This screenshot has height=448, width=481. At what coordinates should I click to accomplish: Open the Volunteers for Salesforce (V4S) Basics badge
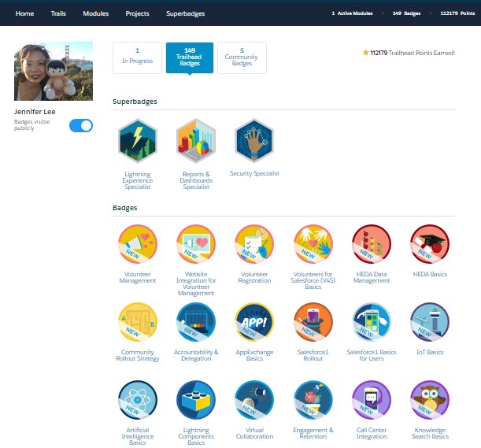pos(313,244)
